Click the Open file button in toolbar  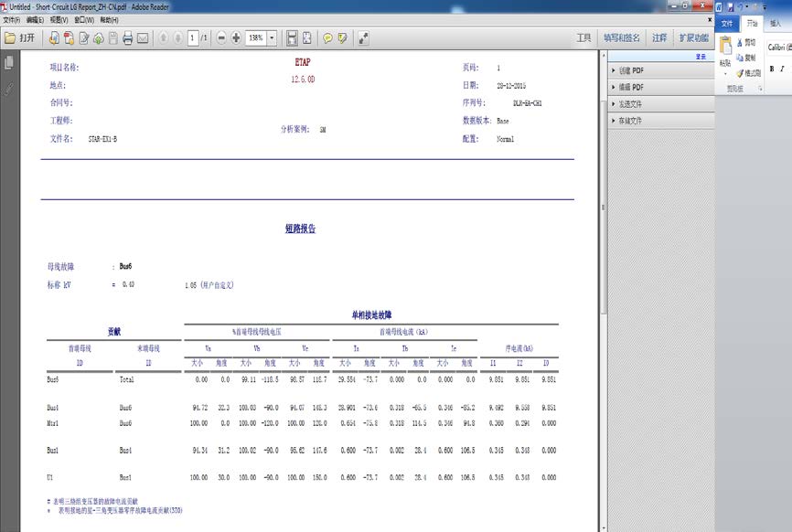pyautogui.click(x=20, y=38)
